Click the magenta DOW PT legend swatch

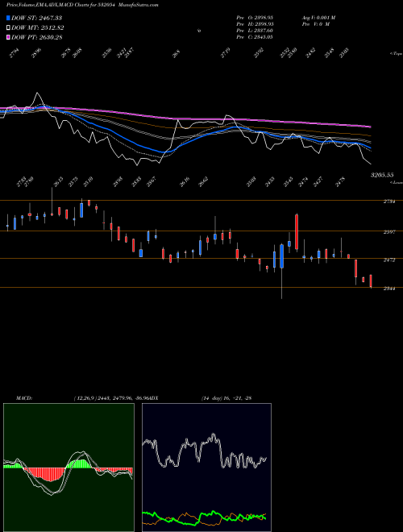[x=9, y=37]
